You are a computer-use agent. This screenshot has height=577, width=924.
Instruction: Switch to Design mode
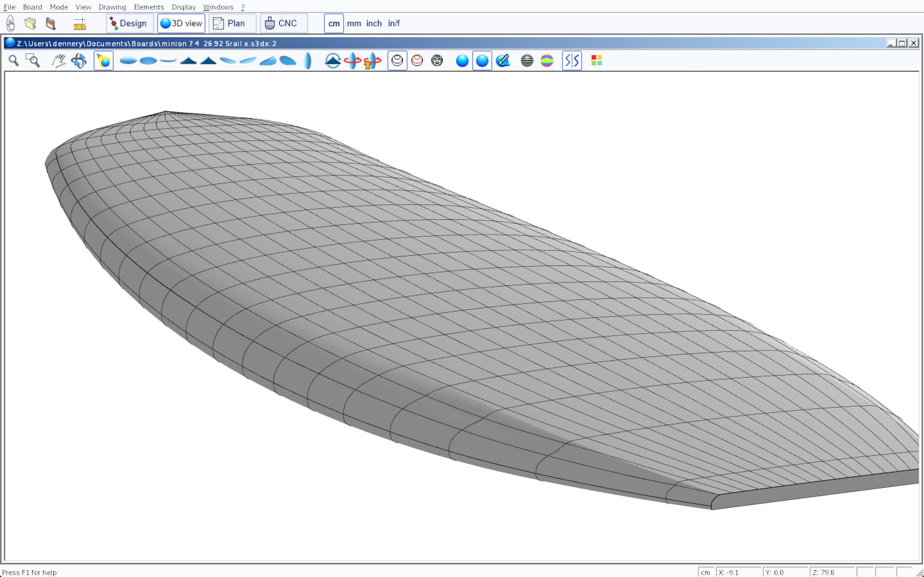129,23
